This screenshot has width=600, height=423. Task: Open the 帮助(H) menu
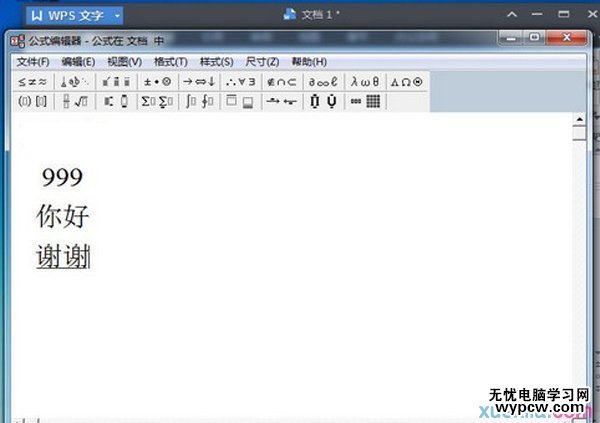309,62
